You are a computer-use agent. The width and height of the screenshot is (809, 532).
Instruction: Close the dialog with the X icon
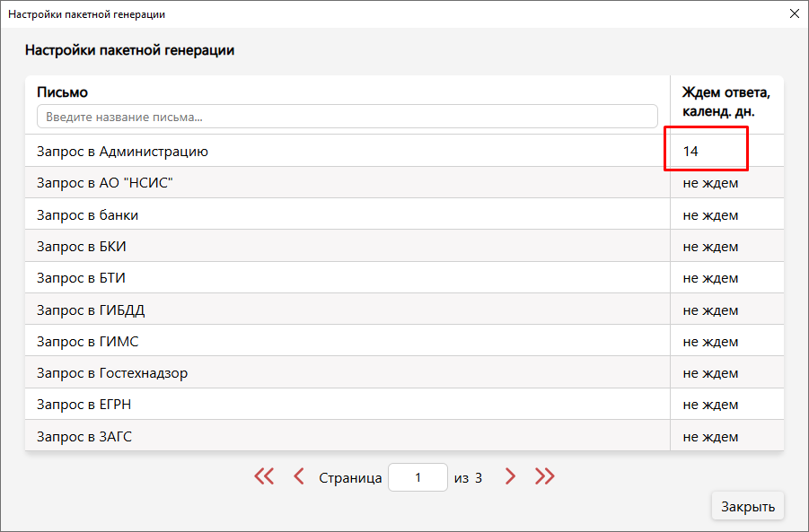[794, 14]
